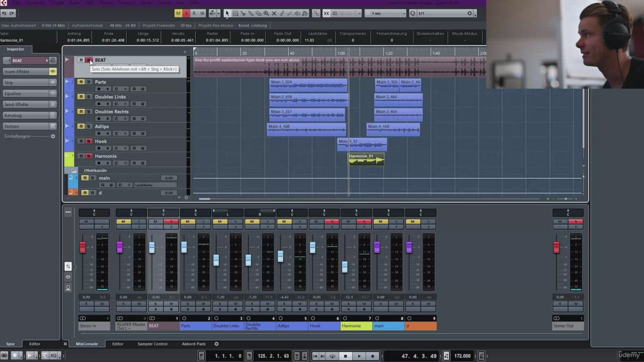Click the Harmonie channel fader in MixConsole
Screen dimensions: 644x362
point(345,266)
